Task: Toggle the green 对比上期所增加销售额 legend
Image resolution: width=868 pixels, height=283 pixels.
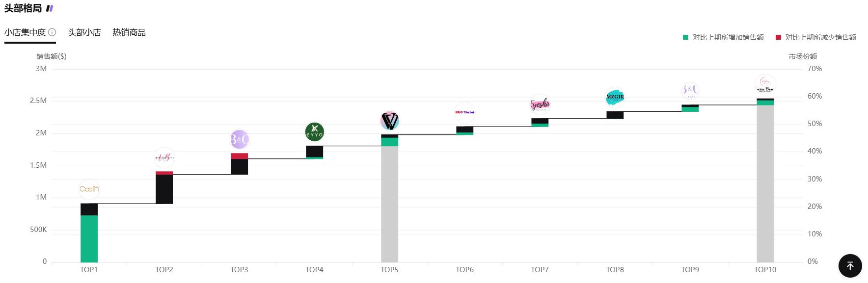Action: tap(723, 37)
